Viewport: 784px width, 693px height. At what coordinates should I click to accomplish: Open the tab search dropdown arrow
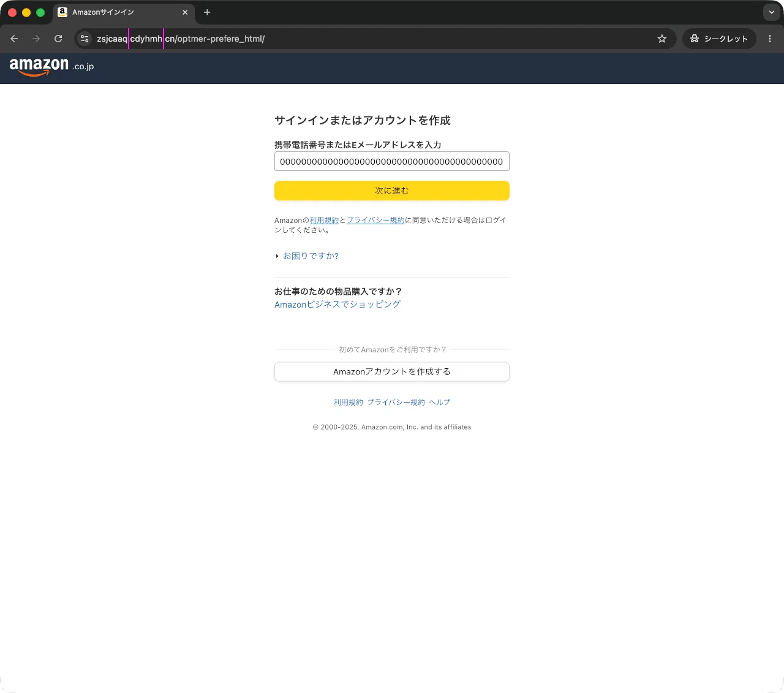pos(772,12)
